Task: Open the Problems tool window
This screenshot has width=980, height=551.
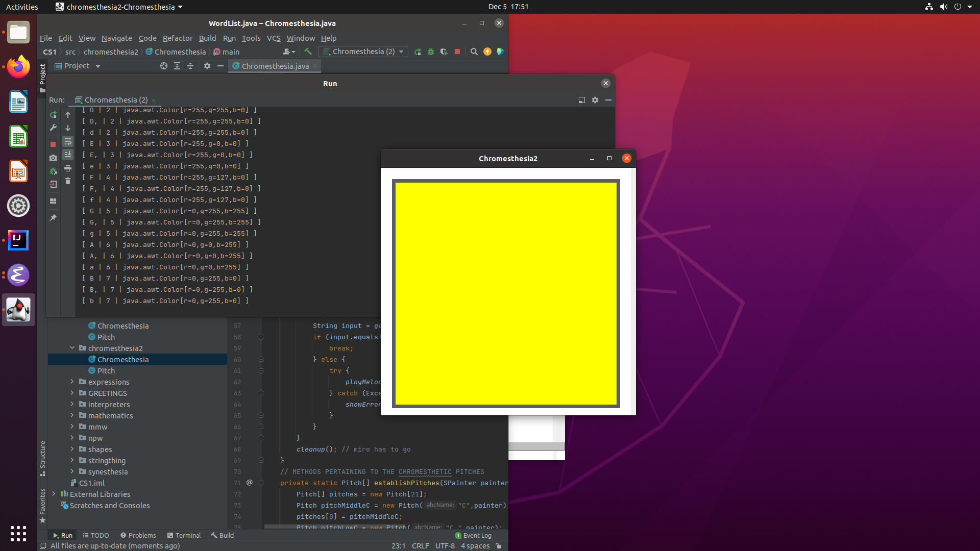Action: tap(138, 535)
